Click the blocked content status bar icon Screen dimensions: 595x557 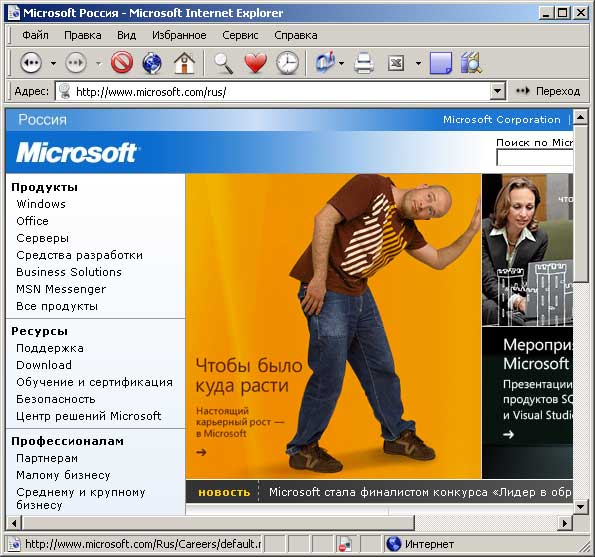[345, 544]
